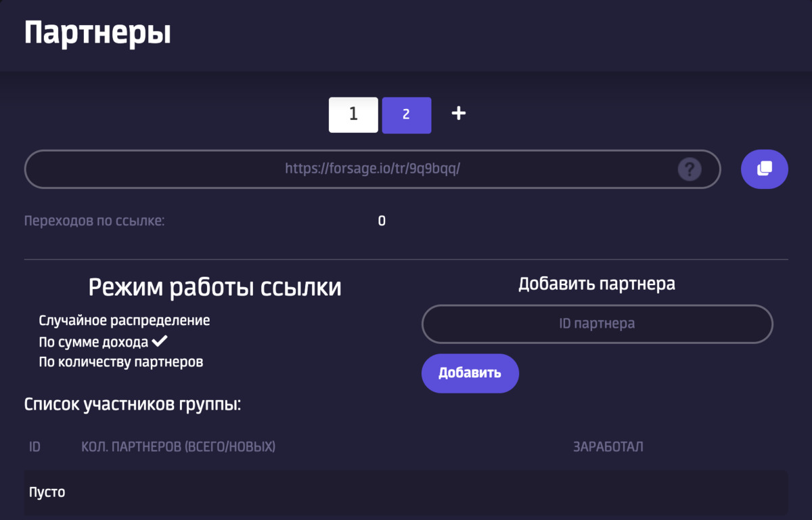Click the КОЛ. ПАРТНЕРОВ column header

pyautogui.click(x=178, y=447)
